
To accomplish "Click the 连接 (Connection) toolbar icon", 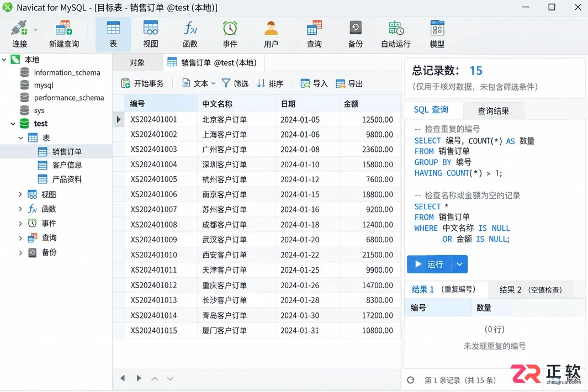I will [19, 29].
